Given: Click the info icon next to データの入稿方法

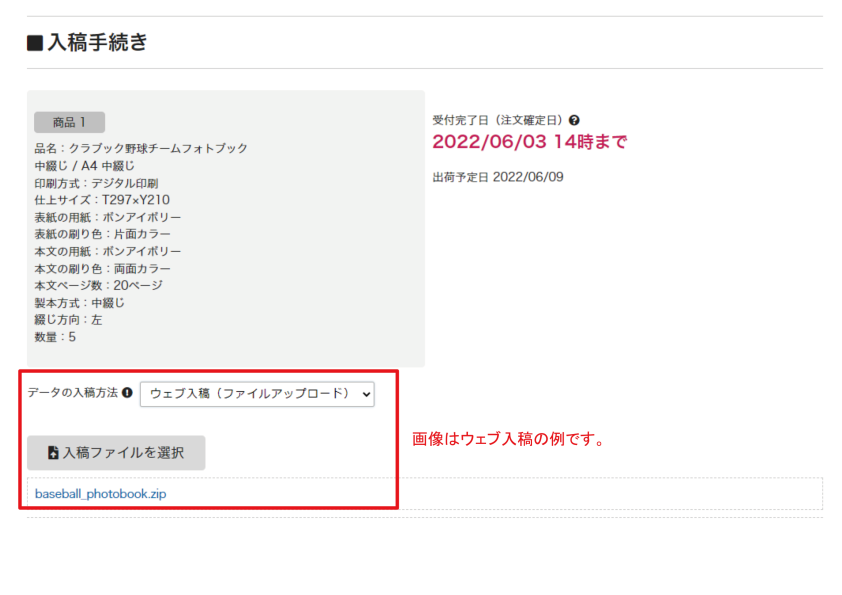Looking at the screenshot, I should [x=127, y=393].
